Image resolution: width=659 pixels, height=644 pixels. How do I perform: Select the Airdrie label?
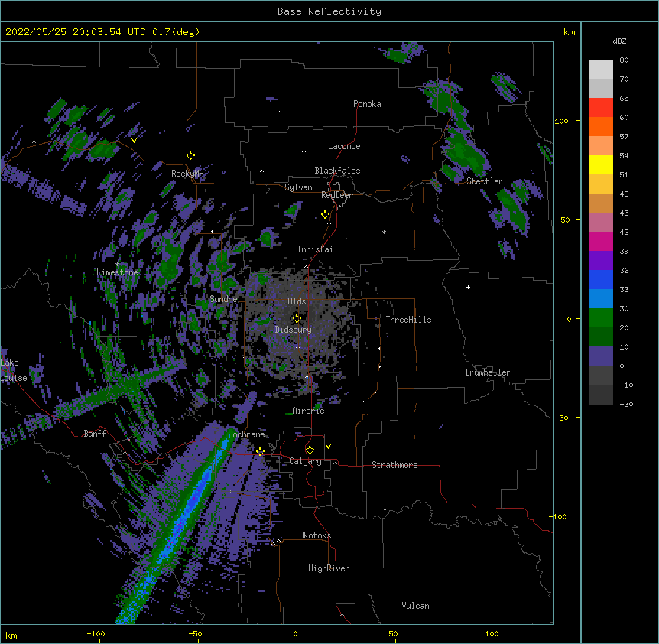[309, 411]
